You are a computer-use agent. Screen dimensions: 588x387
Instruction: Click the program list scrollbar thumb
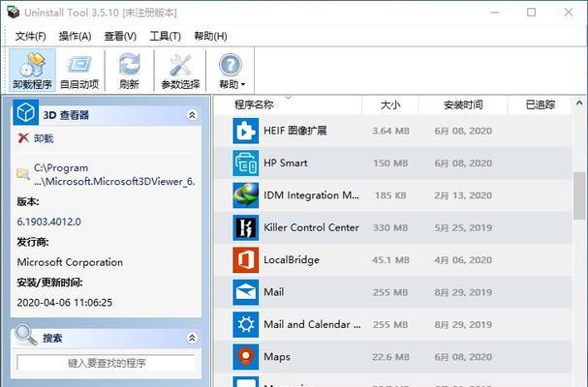pos(579,195)
